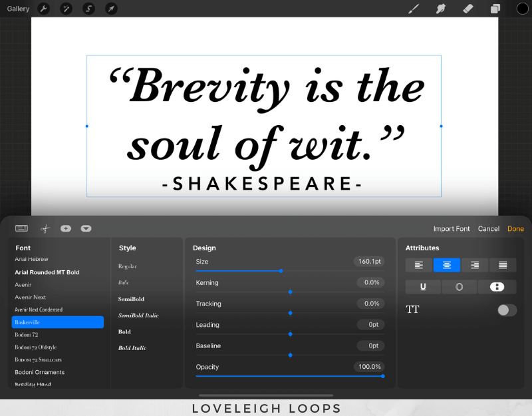Select the Transform arrow tool
532x416 pixels.
pos(111,9)
